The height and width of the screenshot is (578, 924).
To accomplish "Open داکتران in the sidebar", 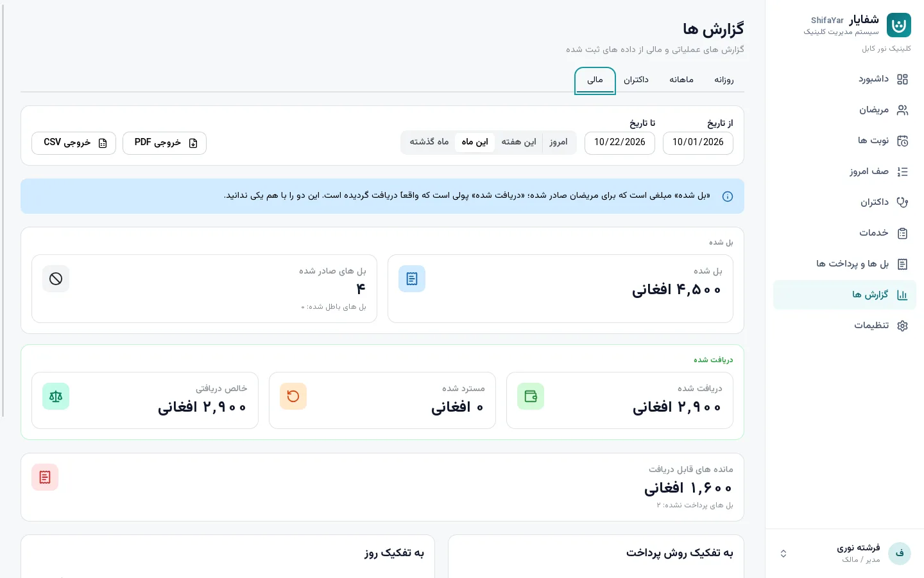I will coord(844,202).
